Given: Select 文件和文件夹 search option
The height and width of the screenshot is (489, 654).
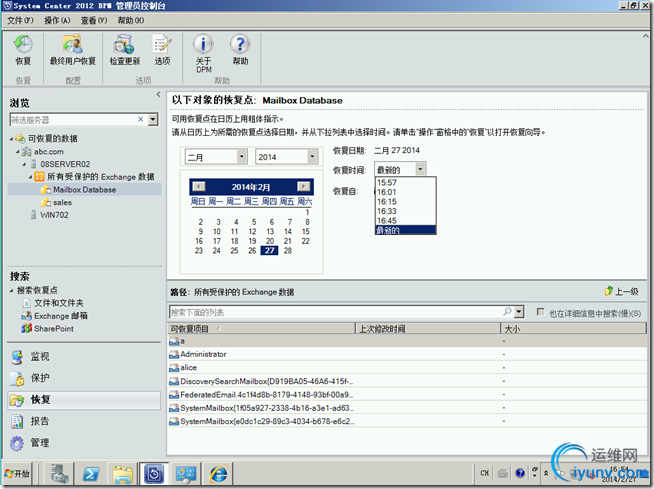Looking at the screenshot, I should [53, 303].
